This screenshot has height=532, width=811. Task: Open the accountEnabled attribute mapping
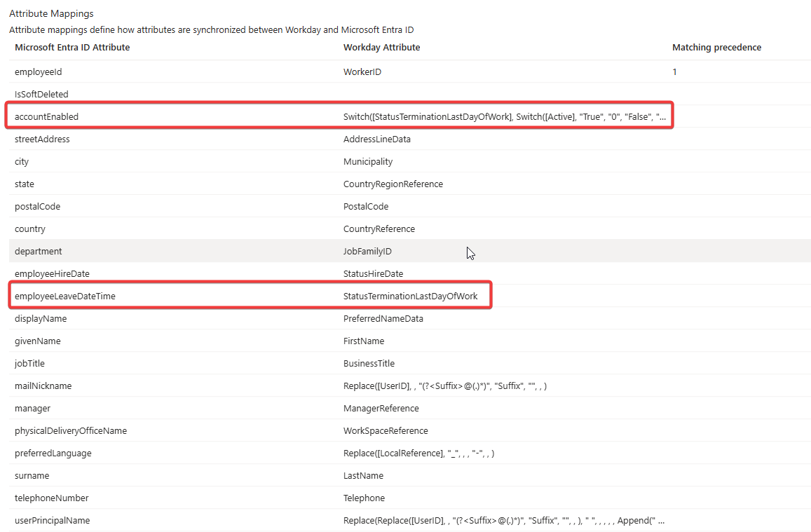click(46, 117)
